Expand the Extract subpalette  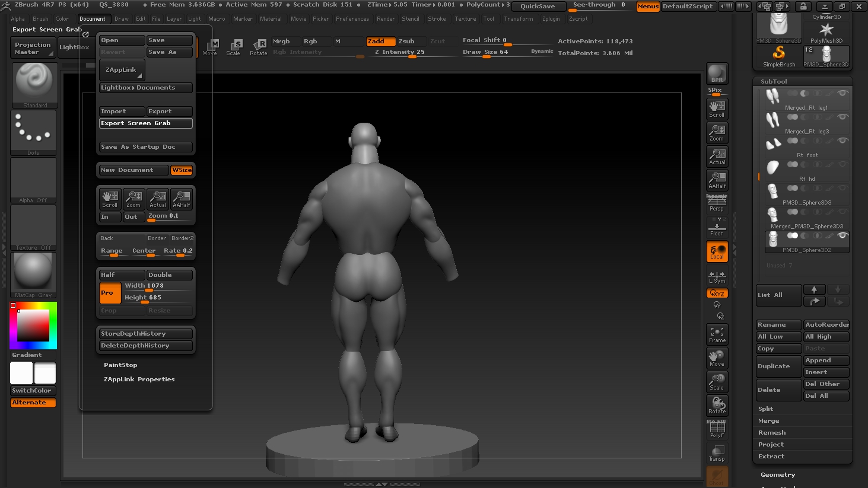[x=771, y=457]
